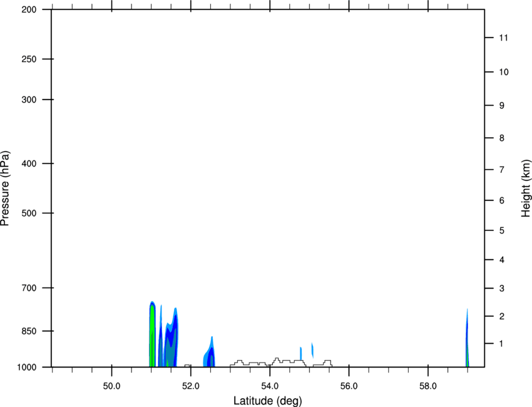Click the 850 pressure tick label
This screenshot has width=532, height=407.
tap(29, 331)
